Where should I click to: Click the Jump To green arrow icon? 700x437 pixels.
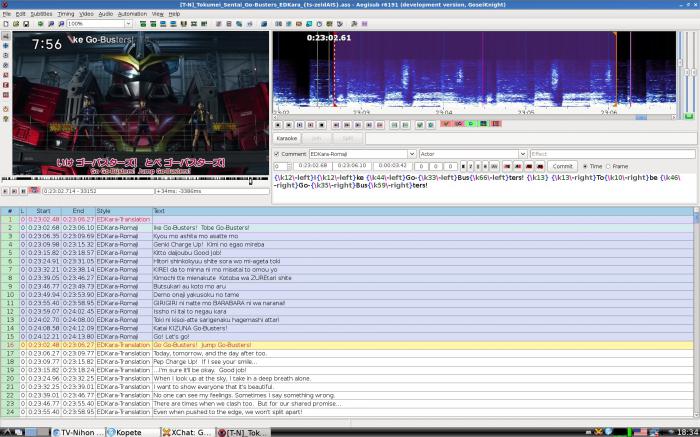pyautogui.click(x=41, y=24)
